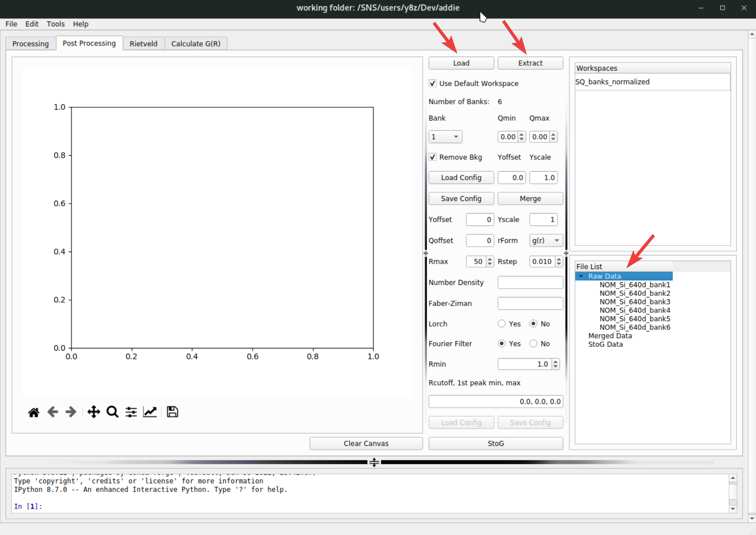Image resolution: width=756 pixels, height=535 pixels.
Task: Open the Tools menu
Action: (x=56, y=24)
